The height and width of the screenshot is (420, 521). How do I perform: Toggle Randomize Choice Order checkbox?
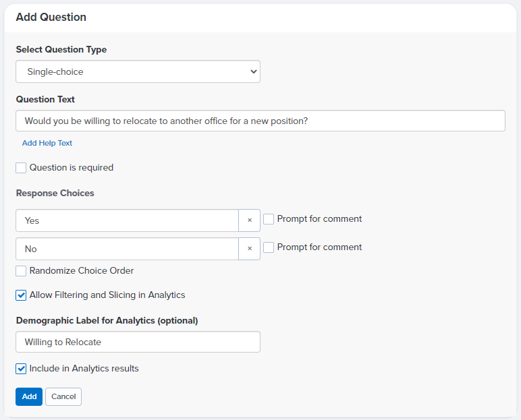pyautogui.click(x=21, y=271)
